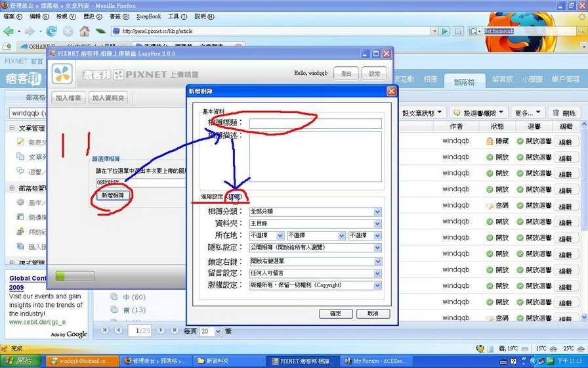Screen dimensions: 588x368
Task: Click 編輯 for the 隱藏 status article
Action: [566, 142]
